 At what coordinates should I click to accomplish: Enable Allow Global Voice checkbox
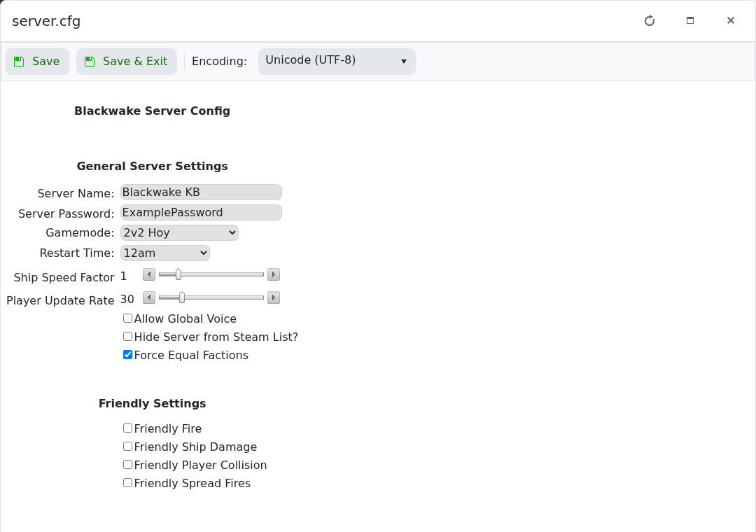[x=128, y=318]
